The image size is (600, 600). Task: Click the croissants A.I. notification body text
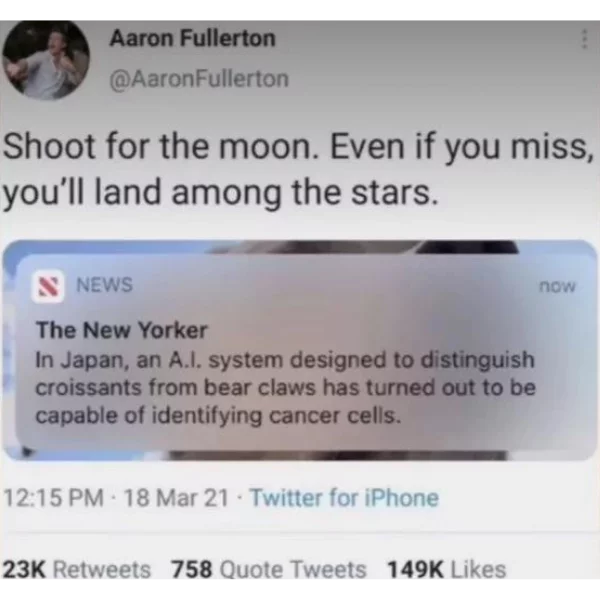[285, 387]
